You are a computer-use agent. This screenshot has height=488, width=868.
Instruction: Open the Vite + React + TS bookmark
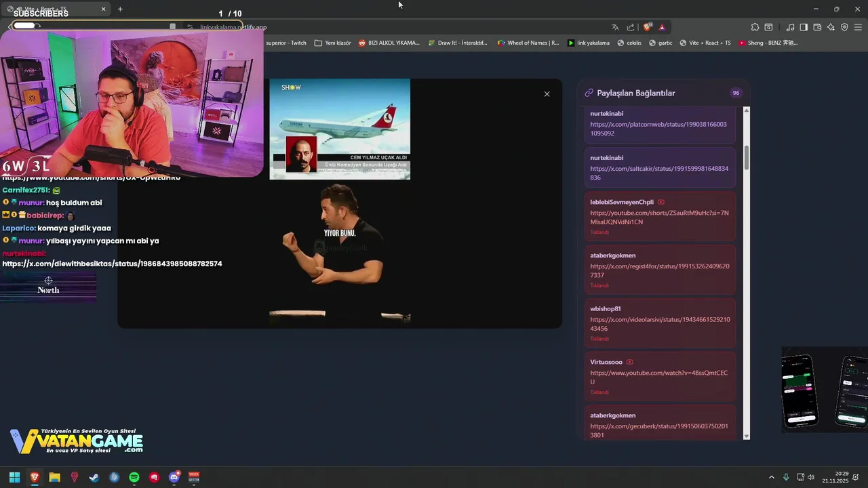705,43
